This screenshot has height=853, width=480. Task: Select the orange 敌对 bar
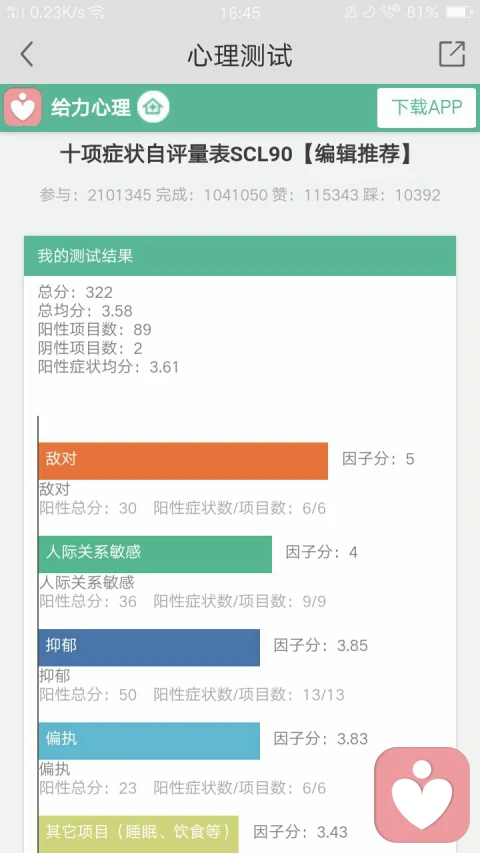(x=183, y=461)
